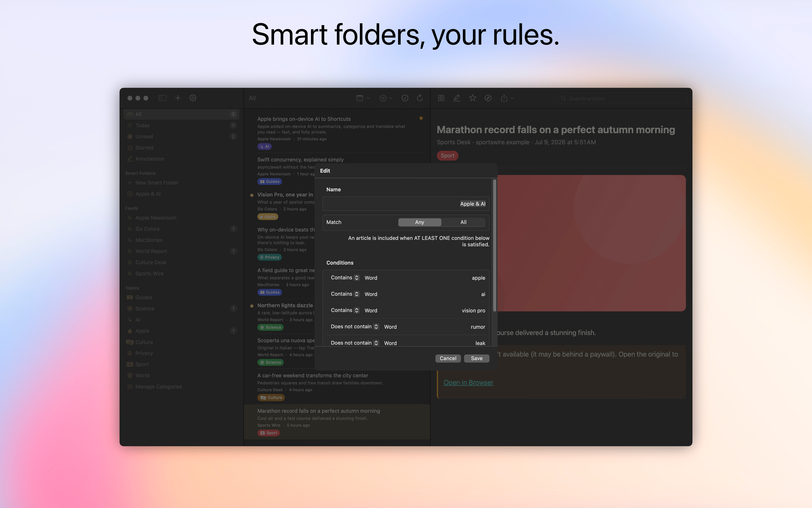Open the settings gear icon
The width and height of the screenshot is (812, 508).
coord(193,98)
